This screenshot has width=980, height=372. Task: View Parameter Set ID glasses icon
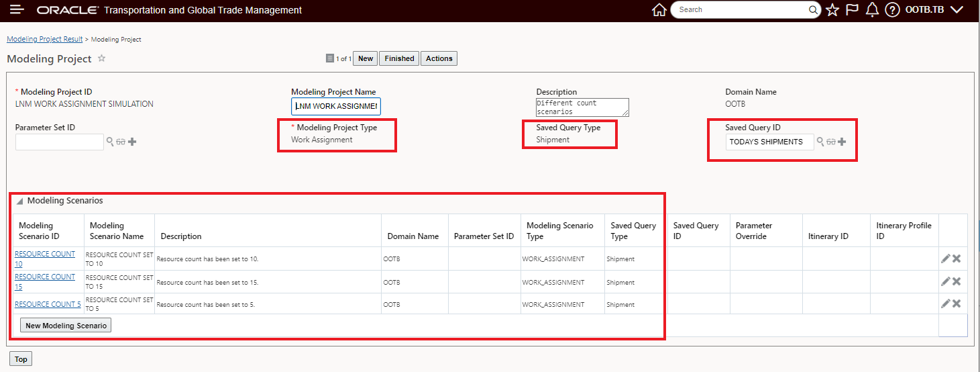121,142
